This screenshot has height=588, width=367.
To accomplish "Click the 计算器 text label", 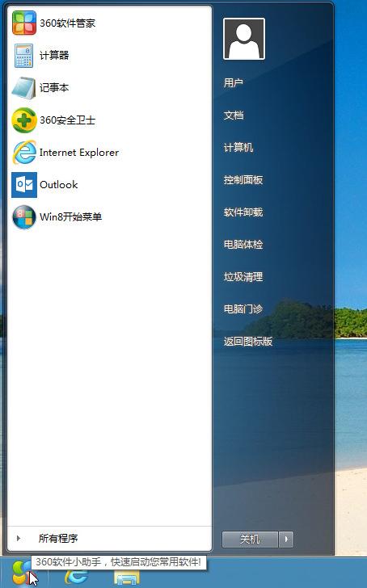I will click(x=54, y=56).
